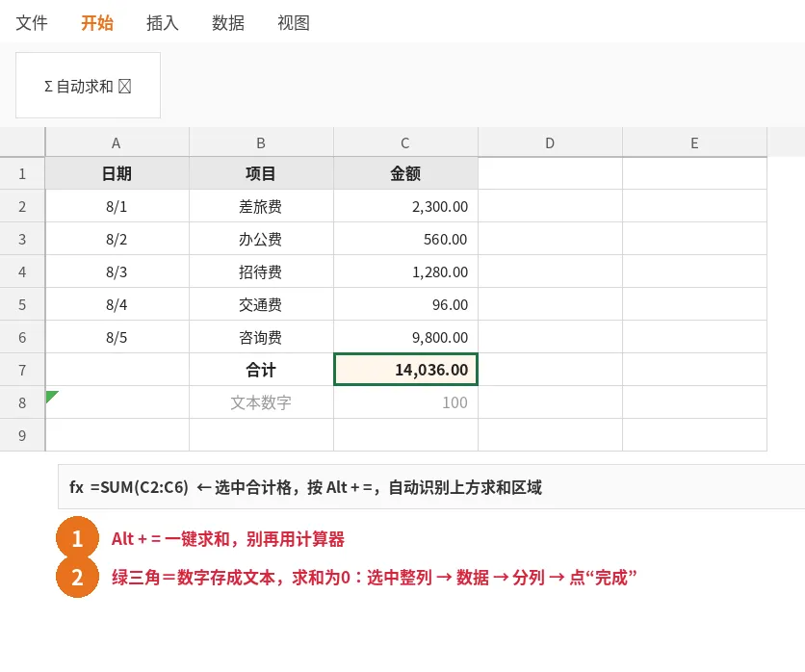
Task: Select amount cell 9,800.00
Action: 405,337
